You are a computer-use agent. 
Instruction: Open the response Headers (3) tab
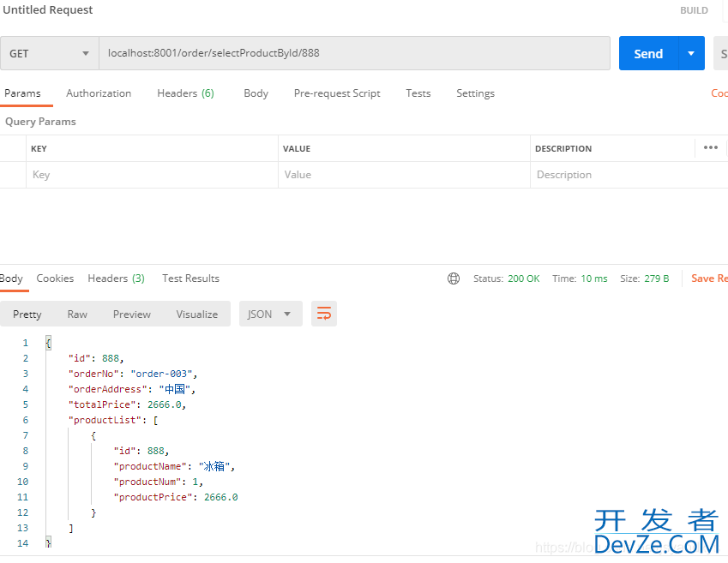[x=116, y=279]
